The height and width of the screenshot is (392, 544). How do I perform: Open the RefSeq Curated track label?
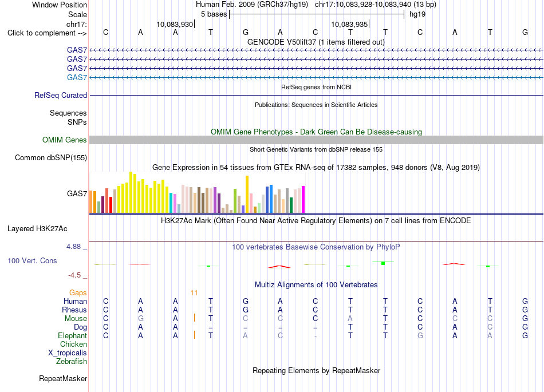click(60, 95)
